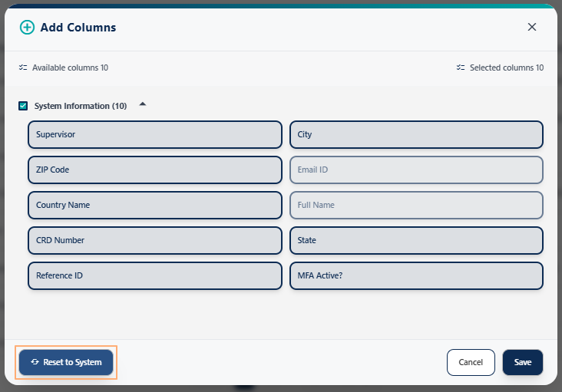Select the Full Name column
Screen dimensions: 562x392
pyautogui.click(x=416, y=205)
